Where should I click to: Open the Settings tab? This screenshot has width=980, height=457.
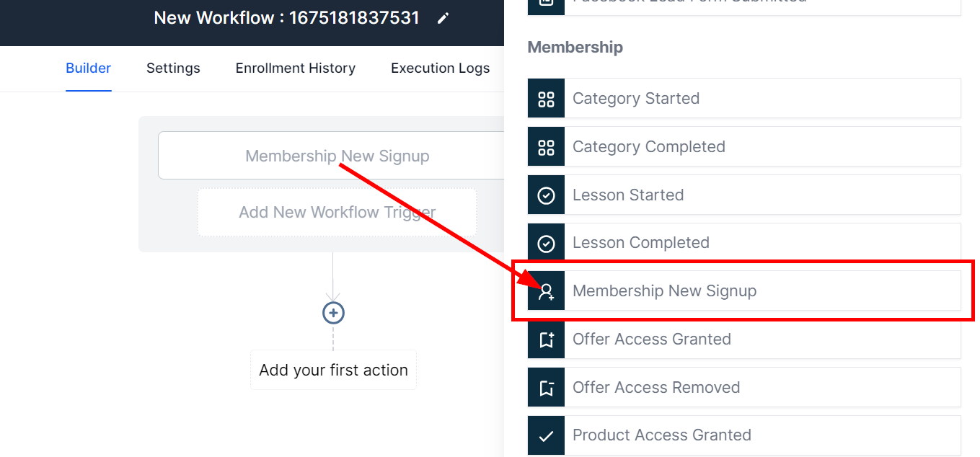(x=173, y=68)
